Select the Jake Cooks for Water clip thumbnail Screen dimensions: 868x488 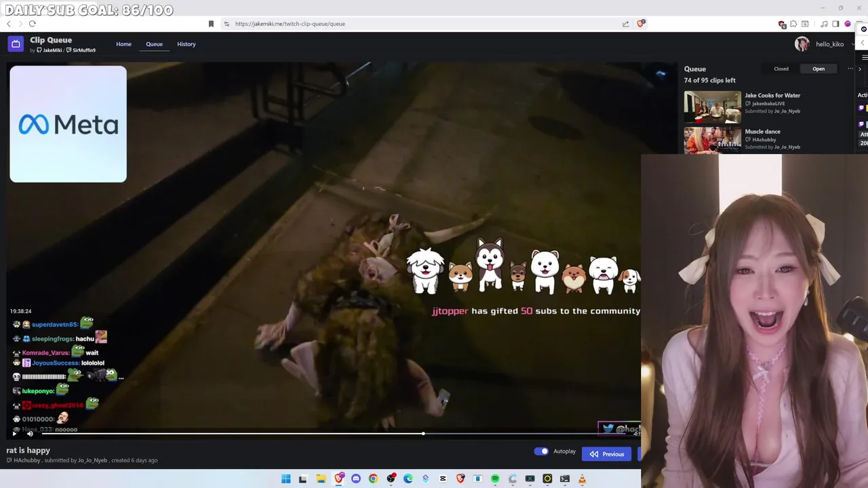(712, 107)
